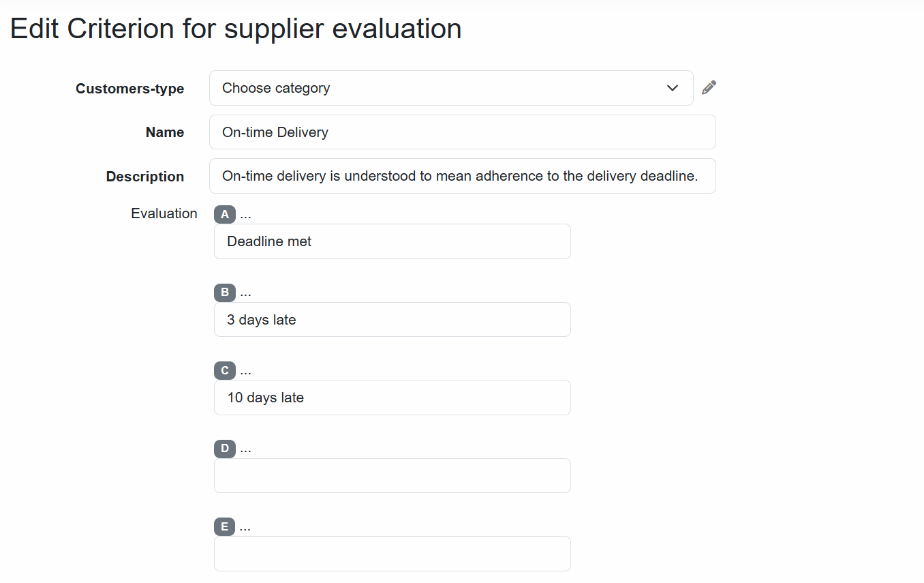The width and height of the screenshot is (924, 583).
Task: Click the Edit Criterion page heading
Action: point(236,29)
